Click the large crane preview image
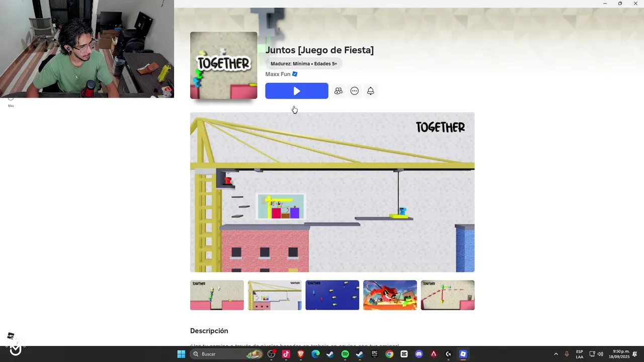 (x=332, y=192)
